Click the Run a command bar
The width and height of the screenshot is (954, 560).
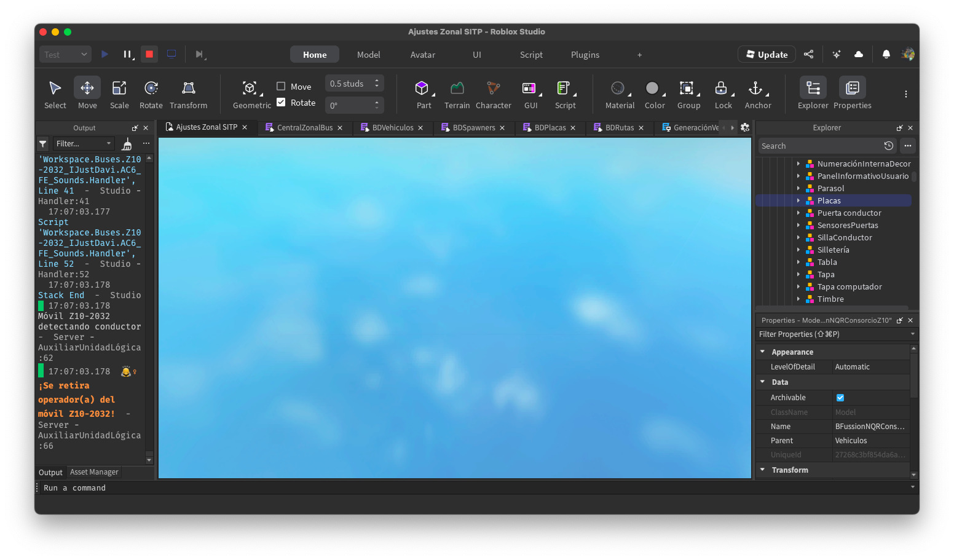point(473,487)
